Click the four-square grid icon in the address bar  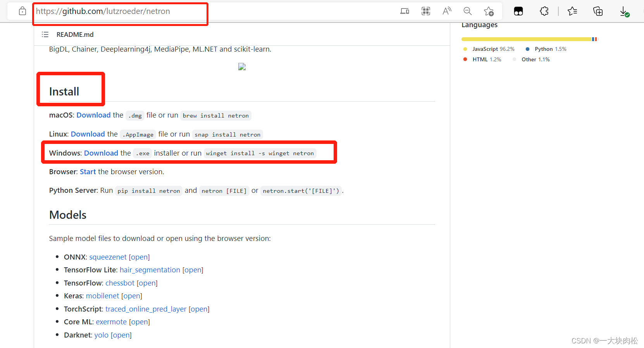tap(426, 11)
